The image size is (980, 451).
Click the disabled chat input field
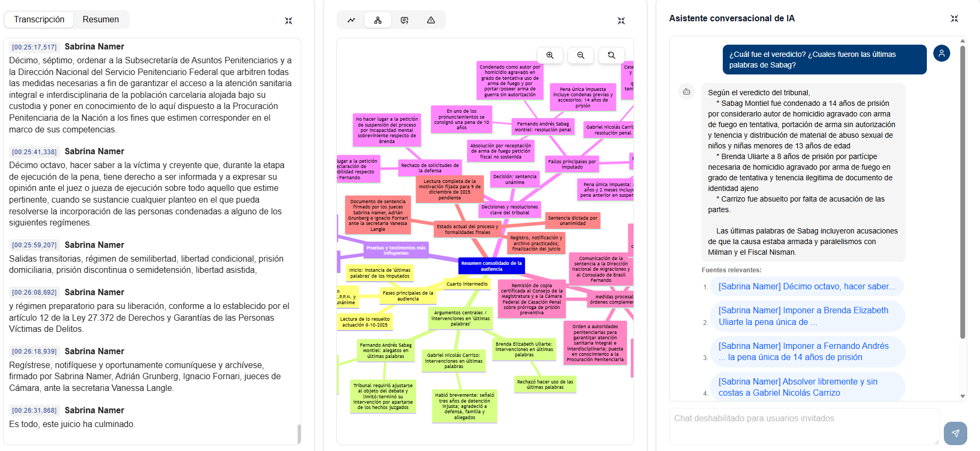(804, 426)
